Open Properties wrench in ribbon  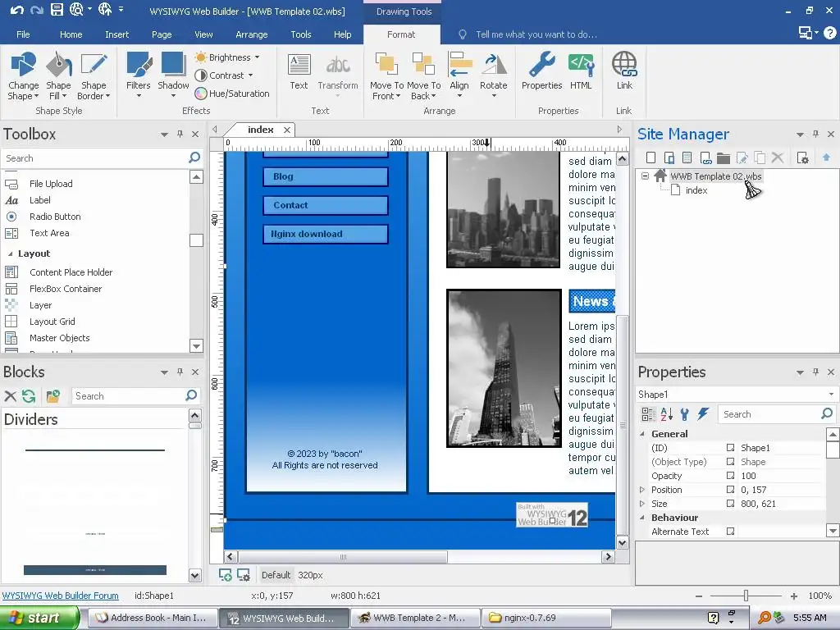point(541,72)
